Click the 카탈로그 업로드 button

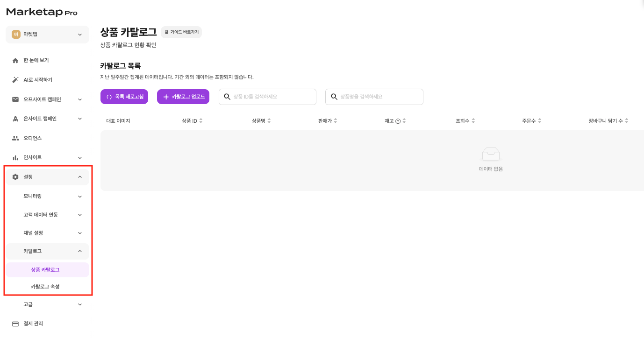pos(183,97)
